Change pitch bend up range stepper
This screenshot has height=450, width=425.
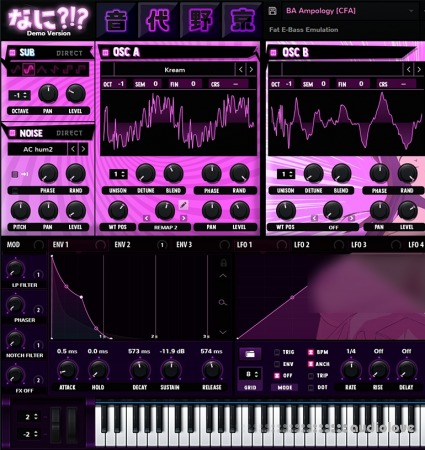coord(29,417)
